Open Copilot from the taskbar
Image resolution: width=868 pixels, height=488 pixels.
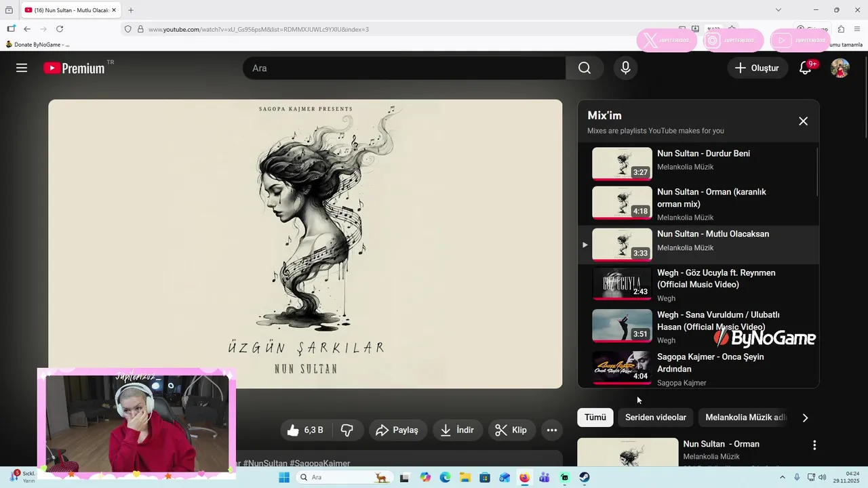click(x=425, y=477)
